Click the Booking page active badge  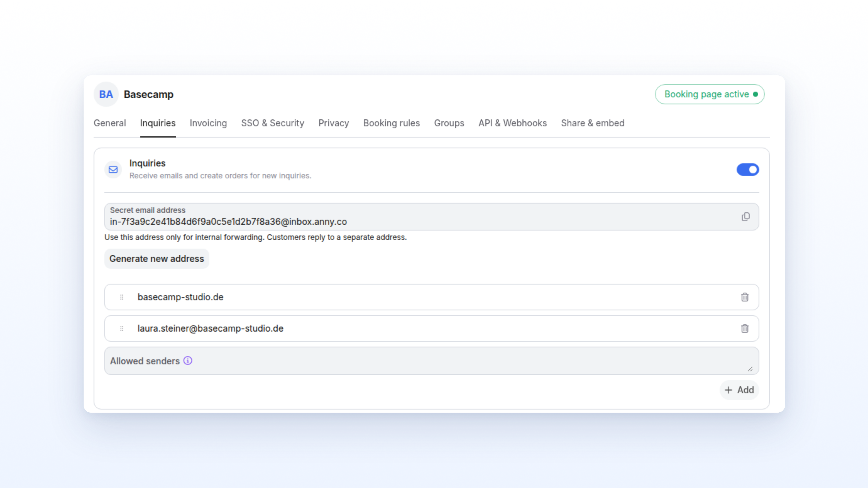tap(710, 94)
